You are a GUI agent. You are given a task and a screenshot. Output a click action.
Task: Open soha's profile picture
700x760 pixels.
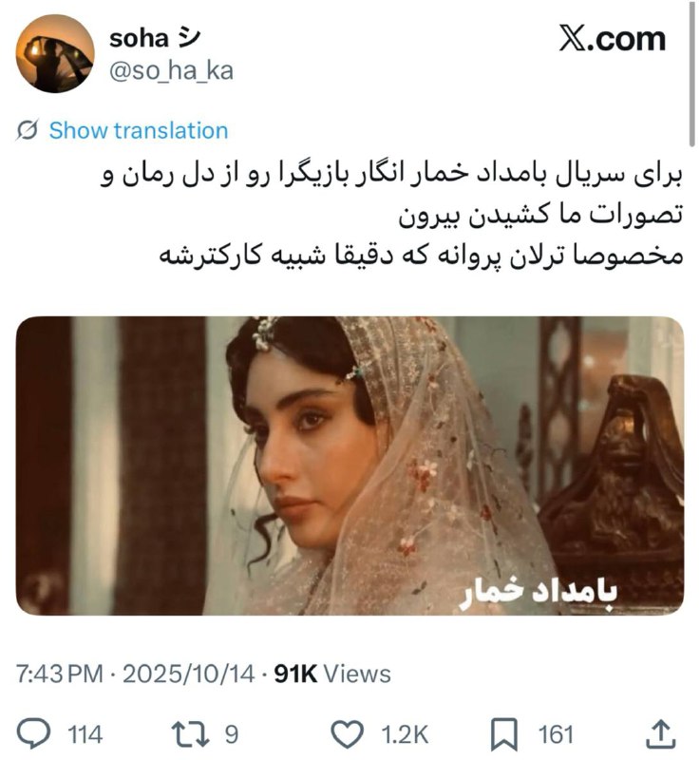click(55, 54)
